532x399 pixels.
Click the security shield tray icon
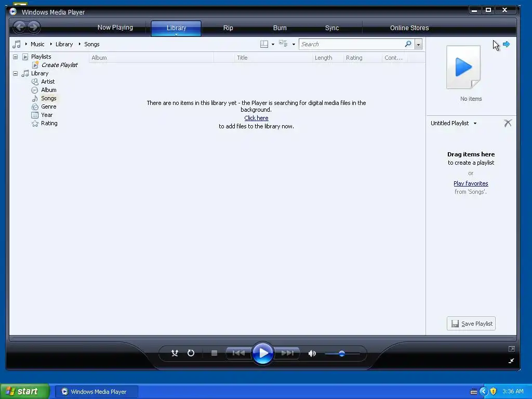(494, 392)
